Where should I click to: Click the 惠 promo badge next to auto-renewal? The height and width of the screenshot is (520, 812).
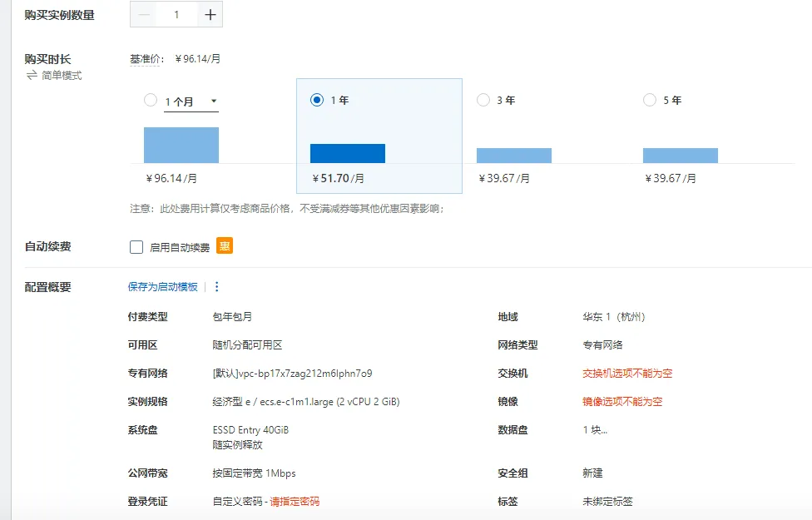point(224,245)
